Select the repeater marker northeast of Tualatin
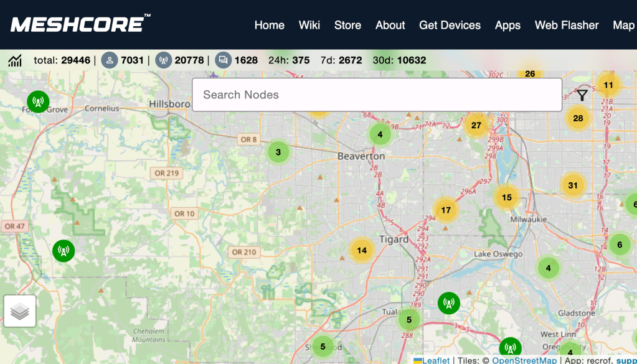 tap(448, 303)
